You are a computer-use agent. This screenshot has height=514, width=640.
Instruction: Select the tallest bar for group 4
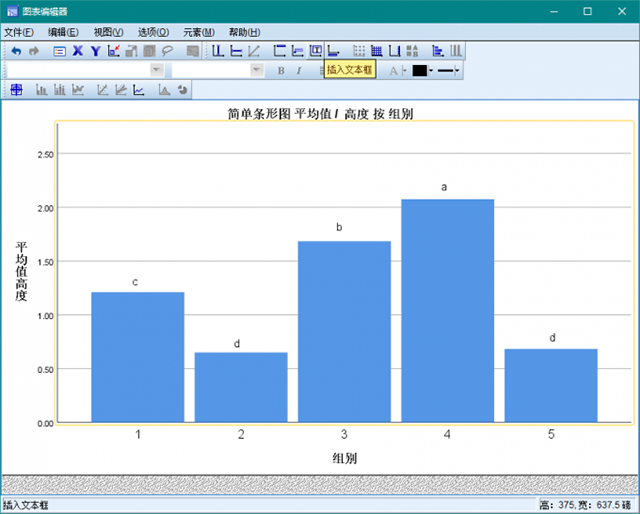pyautogui.click(x=447, y=310)
